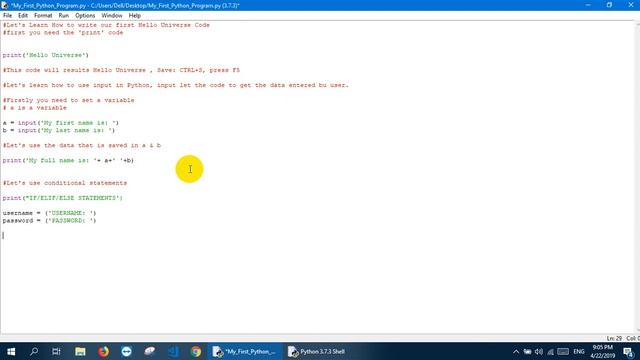The image size is (640, 360).
Task: Click the 'Ln: 29' status bar entry
Action: pos(614,338)
